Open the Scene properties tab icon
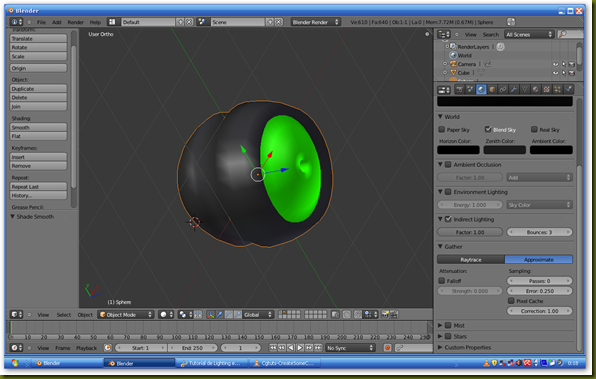 click(470, 90)
